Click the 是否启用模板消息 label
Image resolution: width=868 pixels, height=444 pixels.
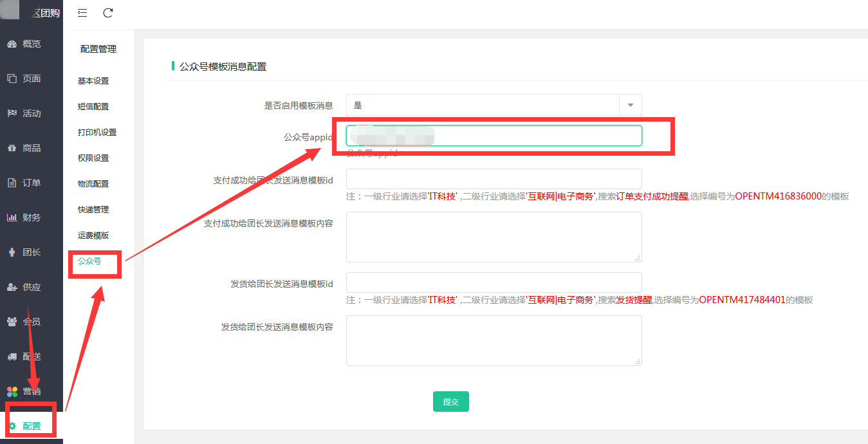299,106
